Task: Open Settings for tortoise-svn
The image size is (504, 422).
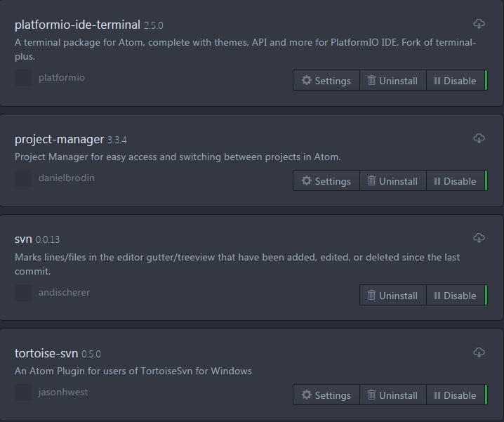Action: (326, 395)
